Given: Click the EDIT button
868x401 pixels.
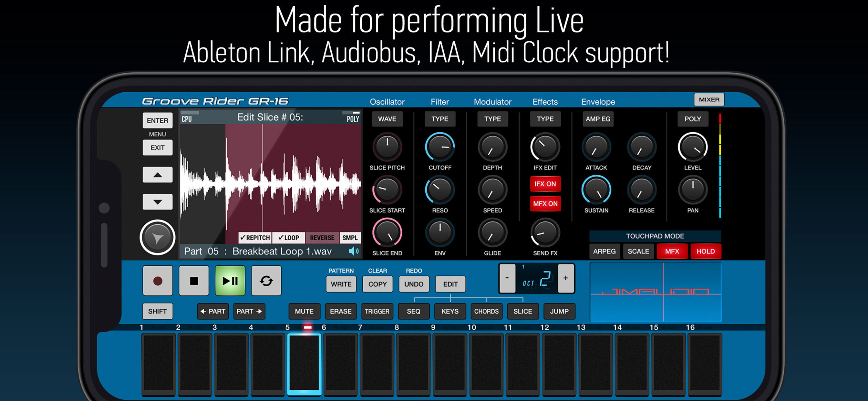Looking at the screenshot, I should [450, 284].
